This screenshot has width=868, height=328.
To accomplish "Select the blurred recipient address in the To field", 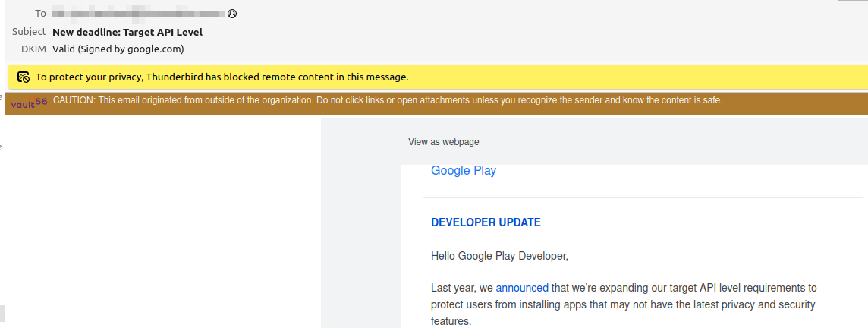I will pyautogui.click(x=138, y=14).
